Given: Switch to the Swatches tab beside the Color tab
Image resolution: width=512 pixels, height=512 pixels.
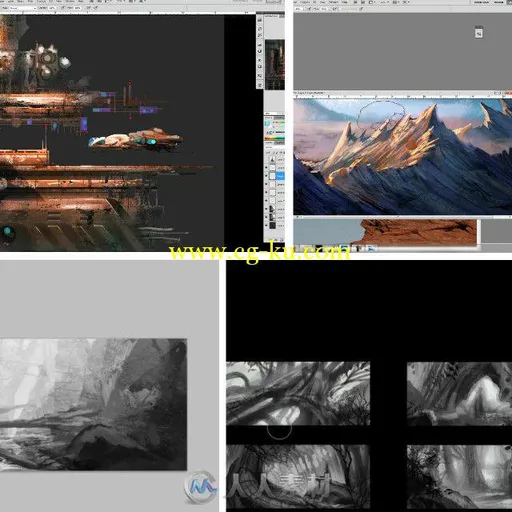Looking at the screenshot, I should pyautogui.click(x=279, y=118).
